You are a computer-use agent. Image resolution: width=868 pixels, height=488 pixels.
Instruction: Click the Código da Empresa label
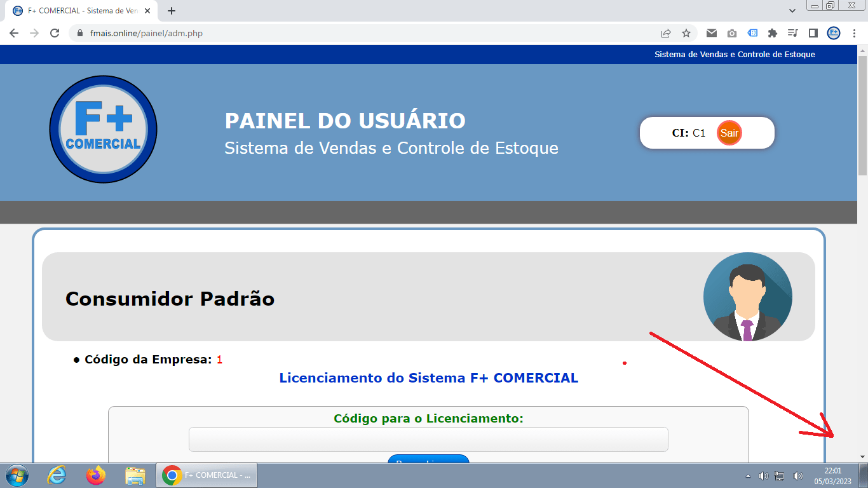pyautogui.click(x=148, y=360)
